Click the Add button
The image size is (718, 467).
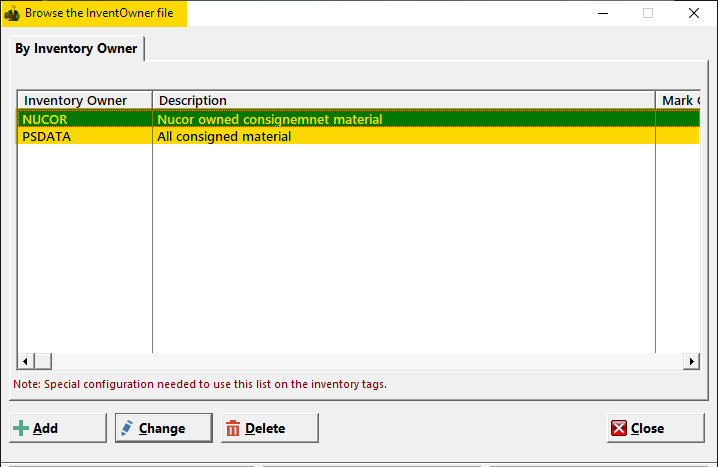[58, 428]
